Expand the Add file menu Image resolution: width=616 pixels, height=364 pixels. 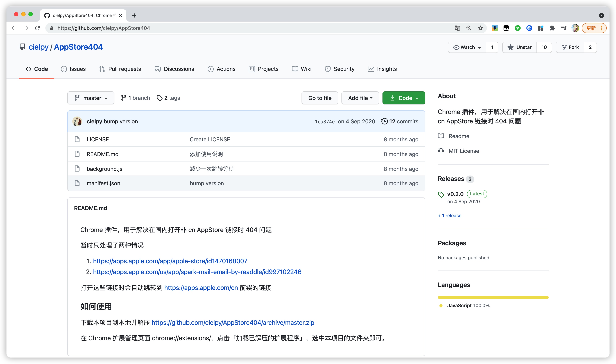pos(360,98)
